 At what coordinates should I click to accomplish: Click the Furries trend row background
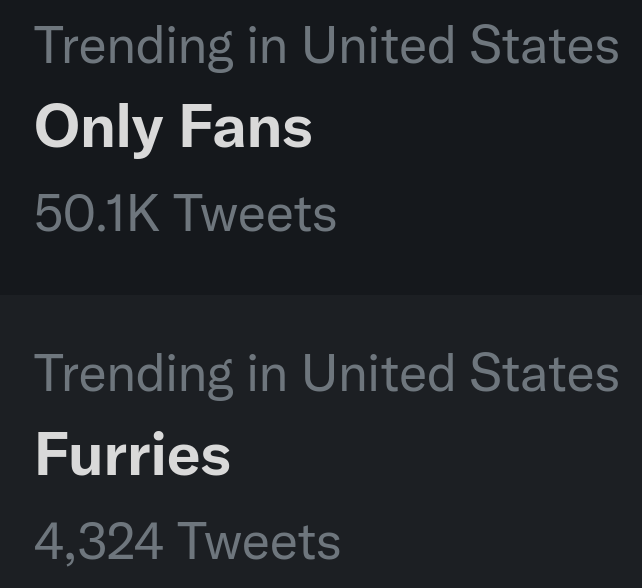(x=480, y=470)
